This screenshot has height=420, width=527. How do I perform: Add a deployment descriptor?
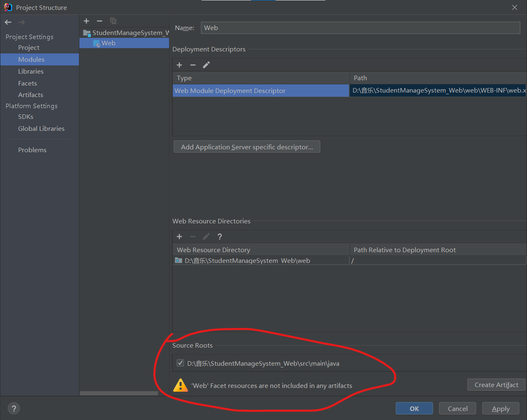click(x=179, y=65)
